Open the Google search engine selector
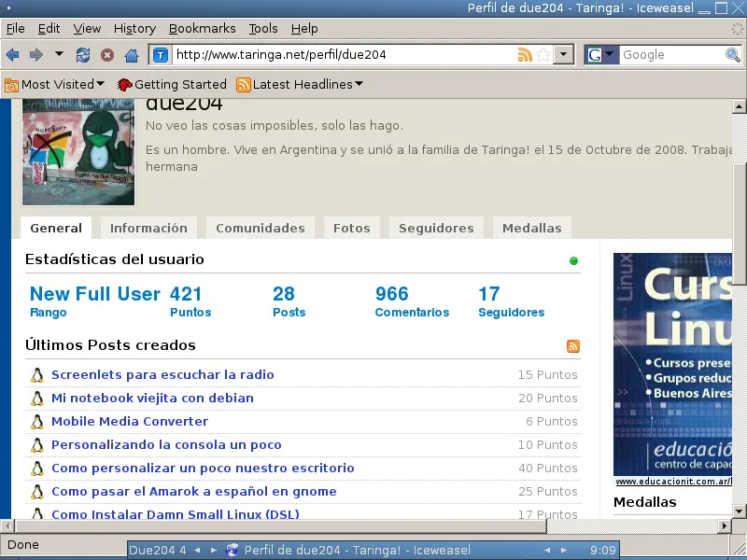The width and height of the screenshot is (747, 560). pos(601,55)
